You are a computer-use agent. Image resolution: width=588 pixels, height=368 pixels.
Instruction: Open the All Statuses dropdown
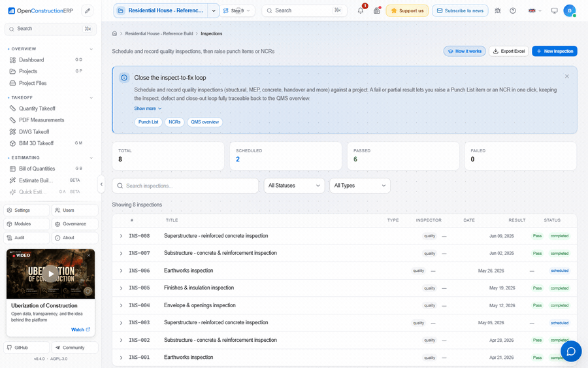pyautogui.click(x=294, y=186)
